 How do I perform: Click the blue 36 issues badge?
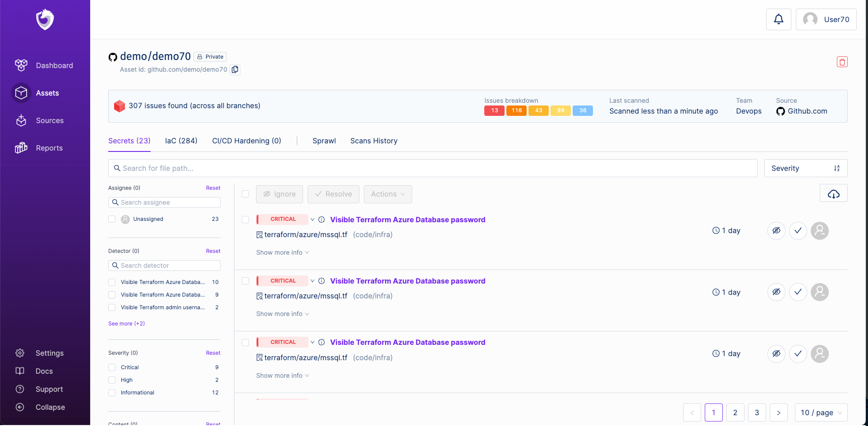pyautogui.click(x=583, y=110)
